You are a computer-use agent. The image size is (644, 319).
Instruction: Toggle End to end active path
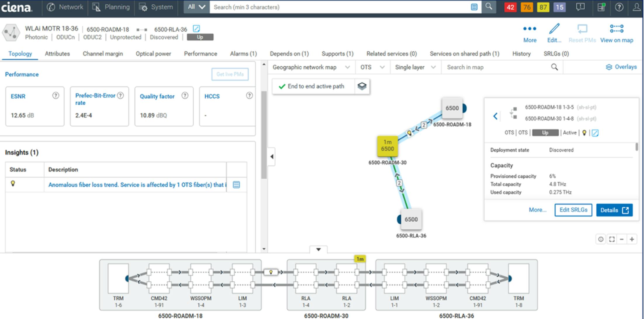tap(313, 86)
